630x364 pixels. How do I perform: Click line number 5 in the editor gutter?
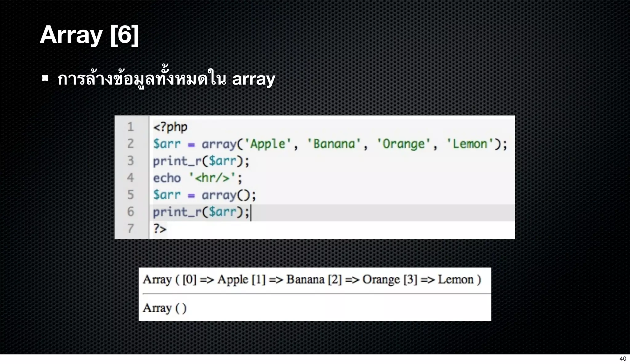(x=131, y=195)
